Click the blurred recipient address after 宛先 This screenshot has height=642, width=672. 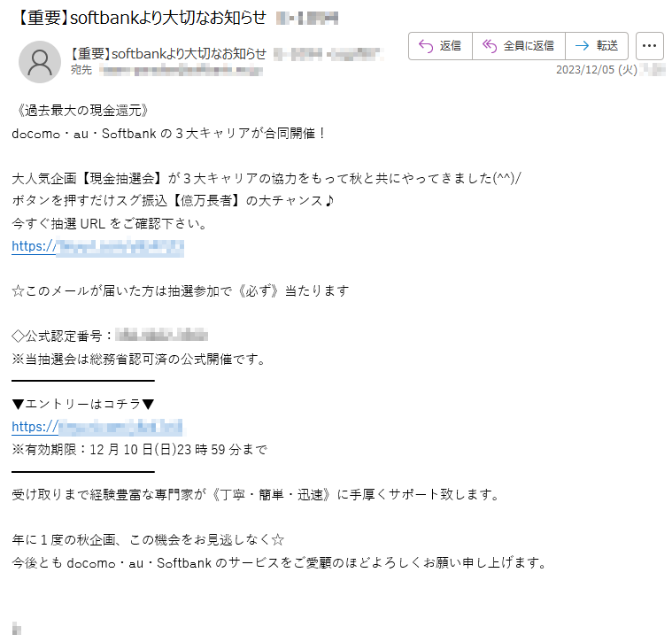pos(181,70)
